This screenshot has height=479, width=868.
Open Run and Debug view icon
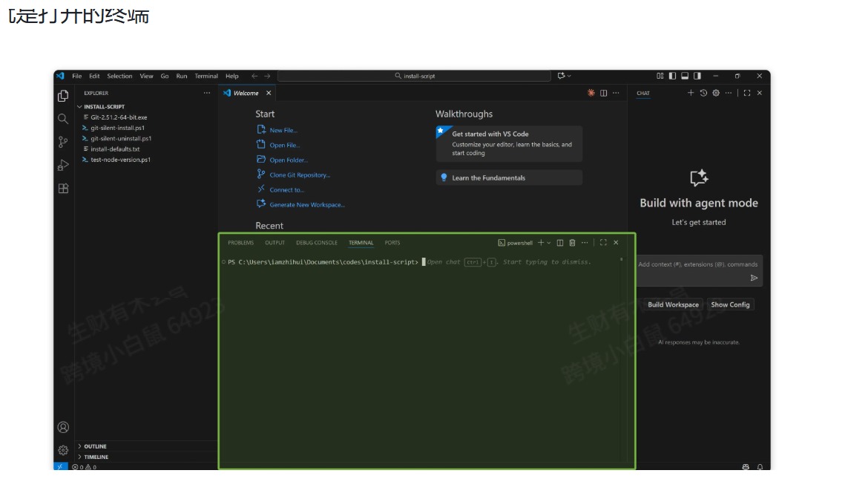click(x=63, y=165)
